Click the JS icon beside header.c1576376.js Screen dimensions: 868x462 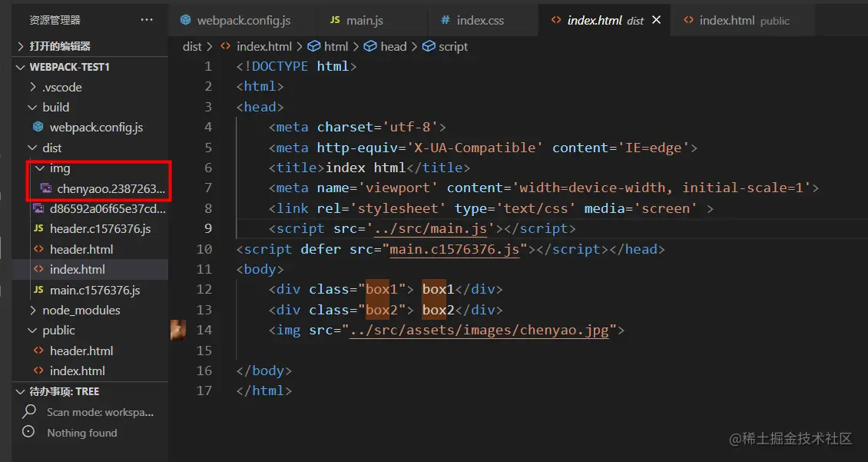[38, 228]
